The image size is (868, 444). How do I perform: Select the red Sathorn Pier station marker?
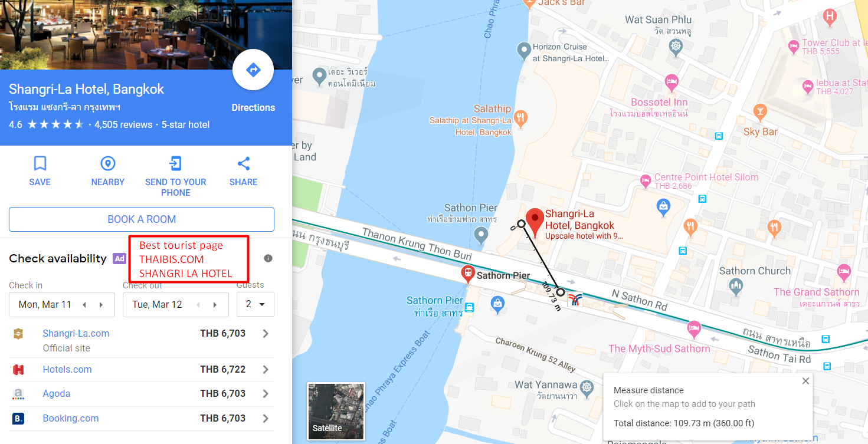[468, 274]
